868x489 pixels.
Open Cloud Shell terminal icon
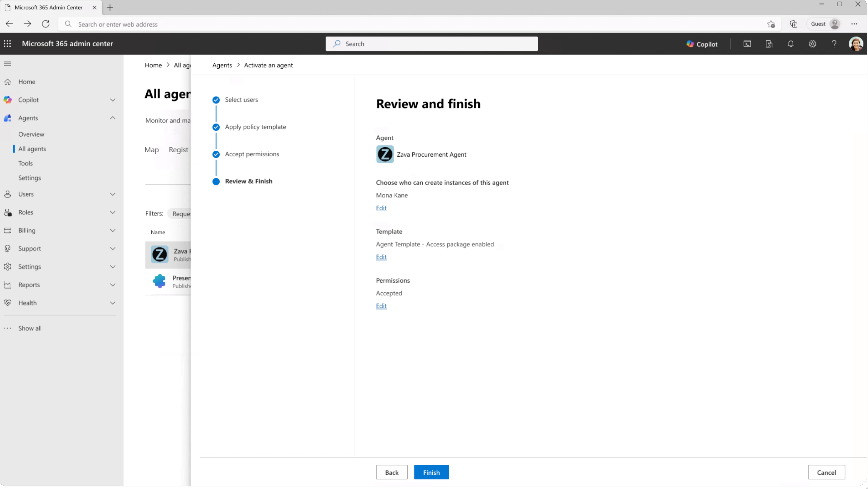tap(747, 44)
